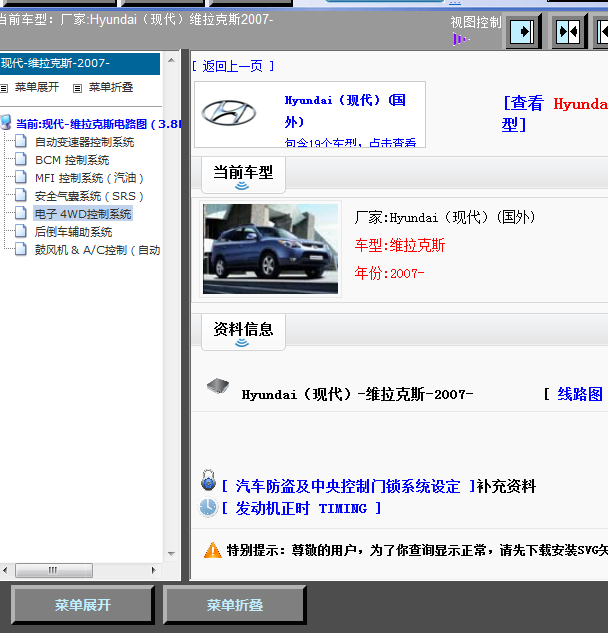Click the purple marker icon under 视图控制

tap(461, 39)
